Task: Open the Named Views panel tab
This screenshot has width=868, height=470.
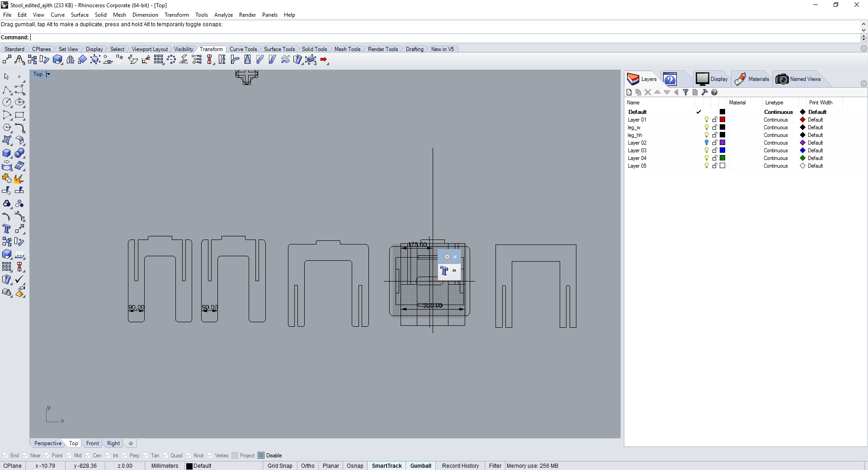Action: pos(798,79)
